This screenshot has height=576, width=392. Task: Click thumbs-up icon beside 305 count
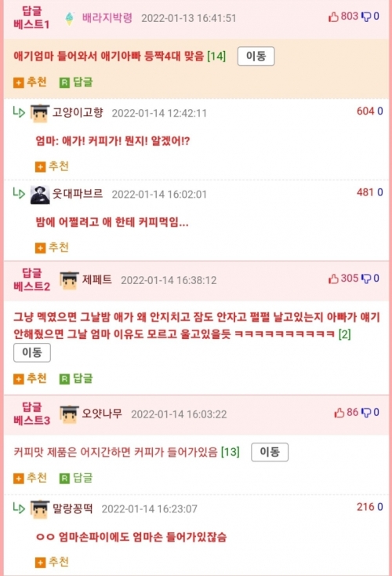pyautogui.click(x=333, y=279)
